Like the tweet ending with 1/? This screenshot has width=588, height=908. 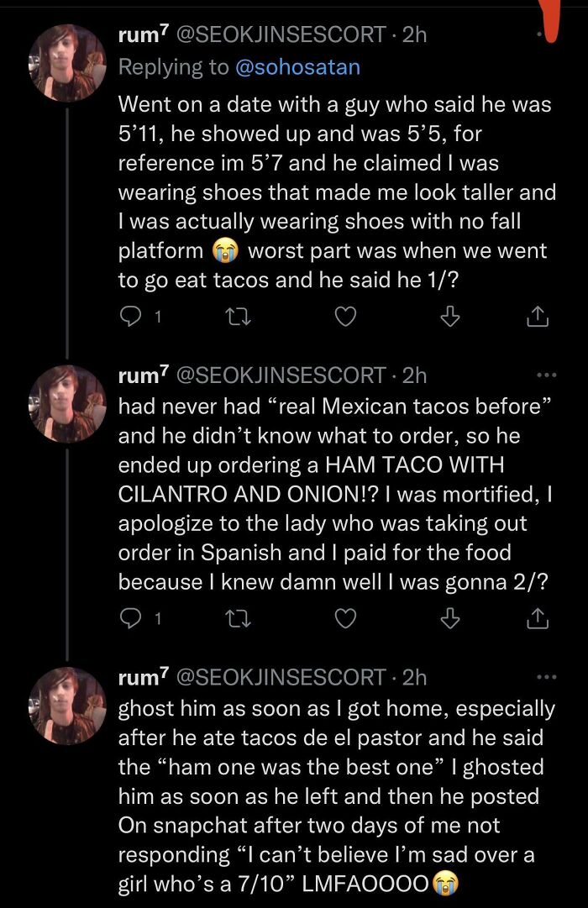(x=345, y=316)
